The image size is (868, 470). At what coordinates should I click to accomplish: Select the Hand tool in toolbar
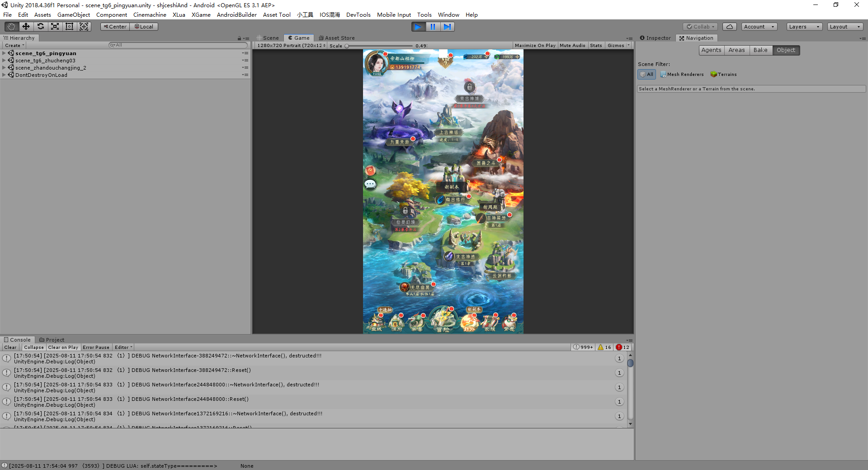[x=11, y=27]
